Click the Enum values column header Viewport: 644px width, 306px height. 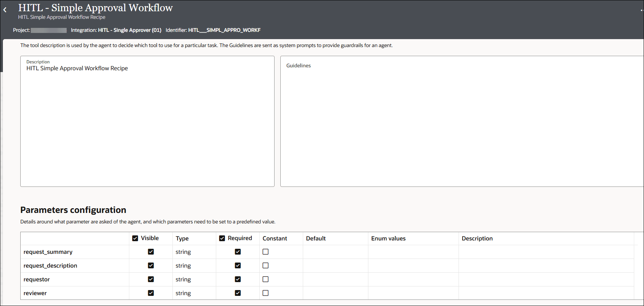tap(388, 238)
